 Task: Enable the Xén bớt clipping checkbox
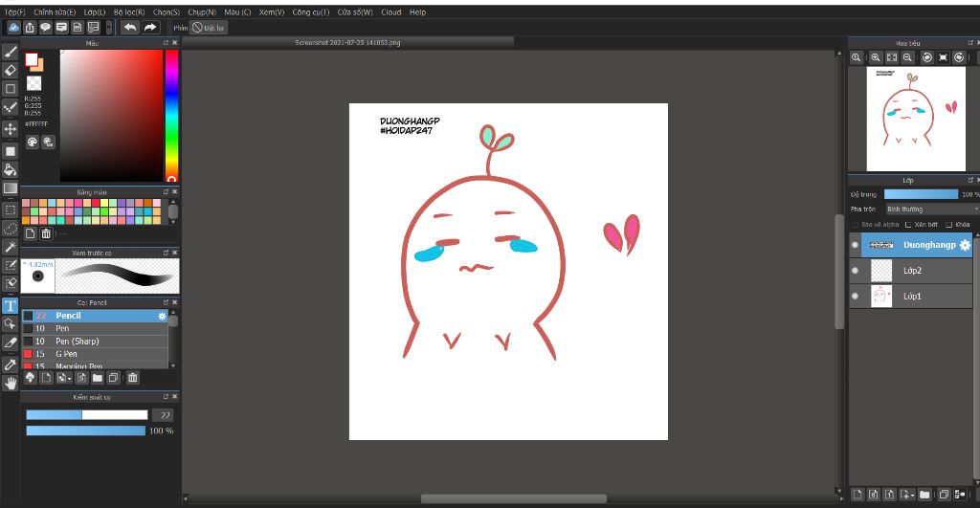(908, 224)
